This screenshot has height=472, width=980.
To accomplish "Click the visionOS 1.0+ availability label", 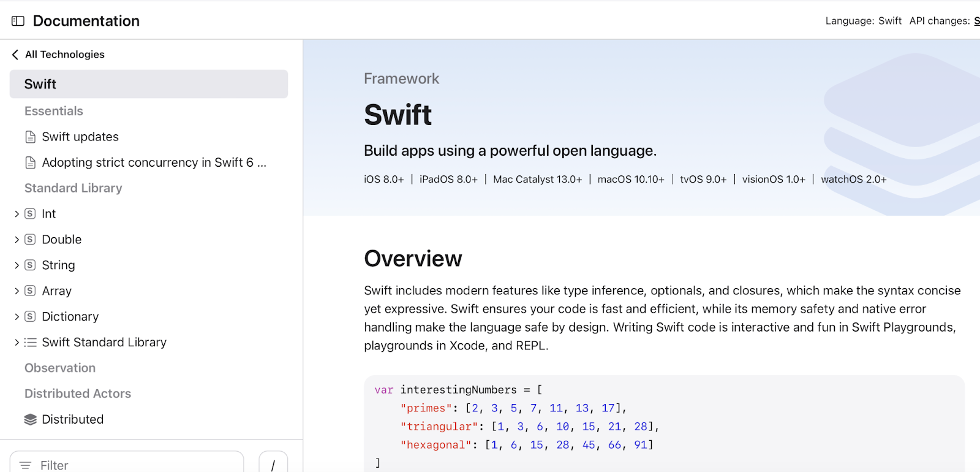I will point(774,180).
